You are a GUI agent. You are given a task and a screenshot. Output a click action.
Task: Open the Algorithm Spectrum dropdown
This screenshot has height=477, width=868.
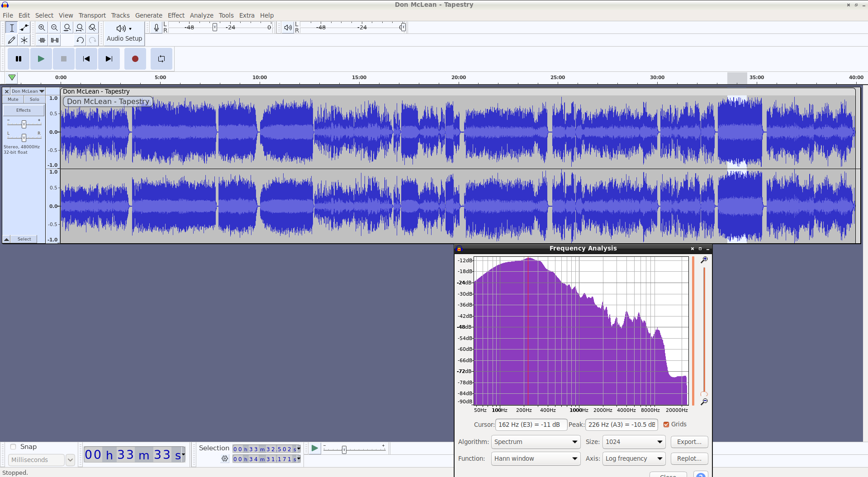click(536, 442)
